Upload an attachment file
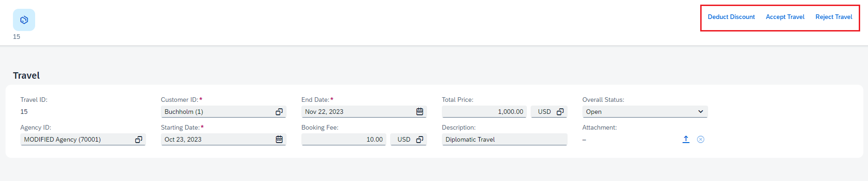Viewport: 868px width, 181px height. (x=686, y=139)
